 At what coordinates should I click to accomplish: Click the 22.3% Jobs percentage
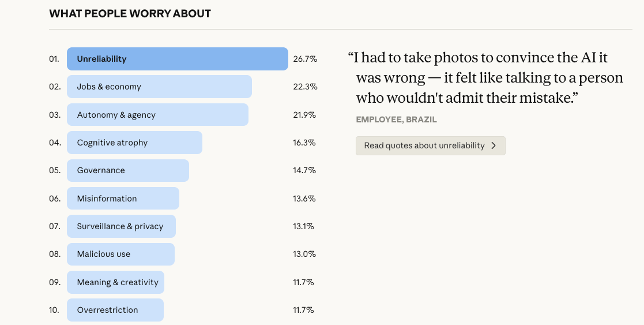pyautogui.click(x=305, y=87)
